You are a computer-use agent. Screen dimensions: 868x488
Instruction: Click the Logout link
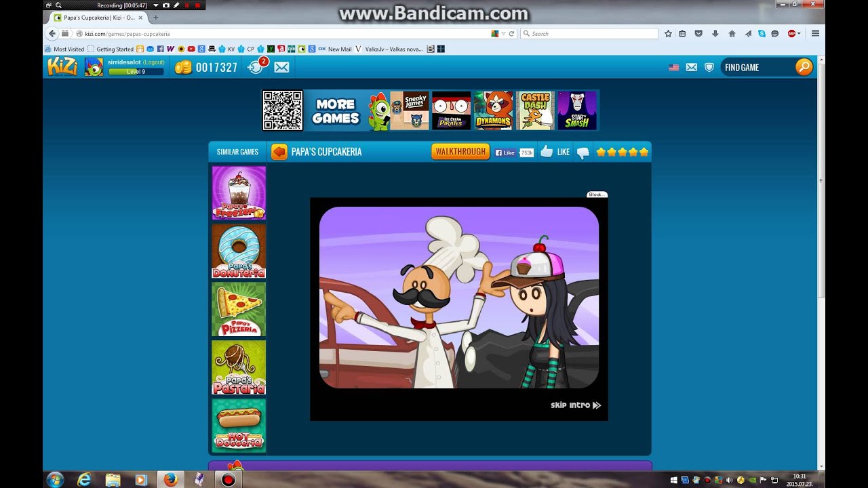pos(154,62)
